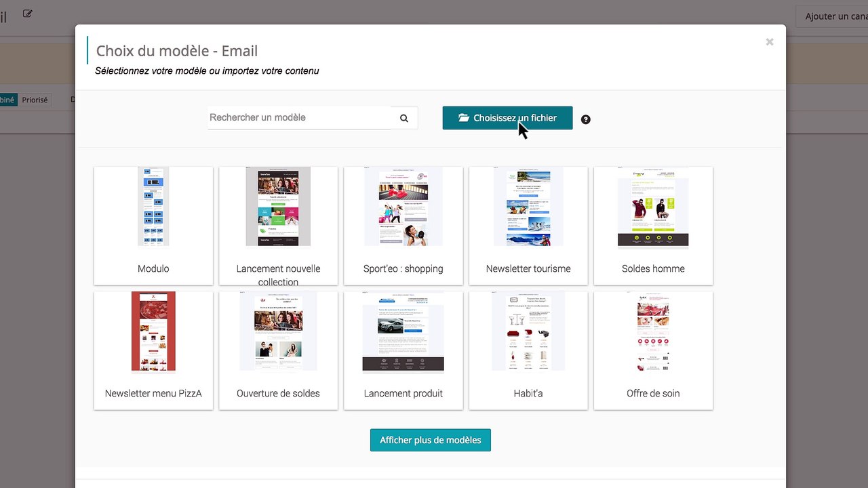This screenshot has width=868, height=488.
Task: Click the Soldes homme label
Action: (653, 269)
